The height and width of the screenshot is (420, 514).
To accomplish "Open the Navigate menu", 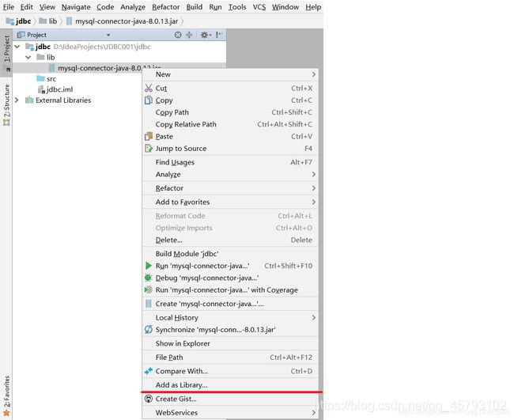I will pyautogui.click(x=76, y=7).
